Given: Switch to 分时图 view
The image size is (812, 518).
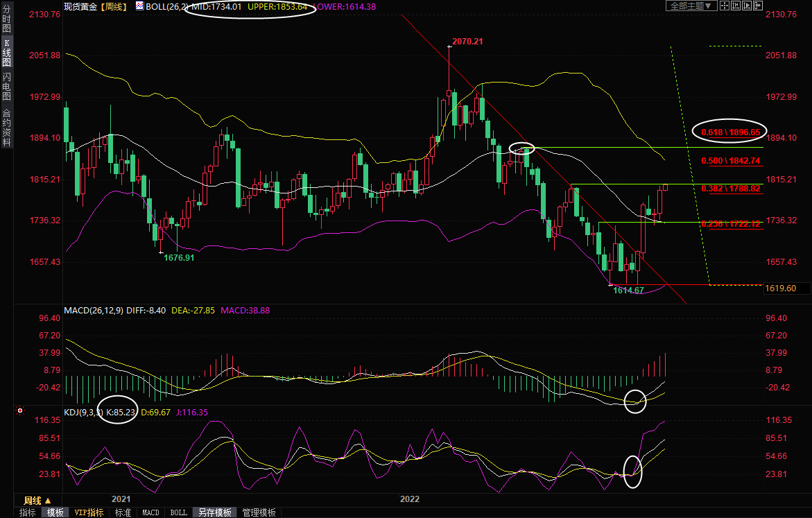Looking at the screenshot, I should (6, 23).
